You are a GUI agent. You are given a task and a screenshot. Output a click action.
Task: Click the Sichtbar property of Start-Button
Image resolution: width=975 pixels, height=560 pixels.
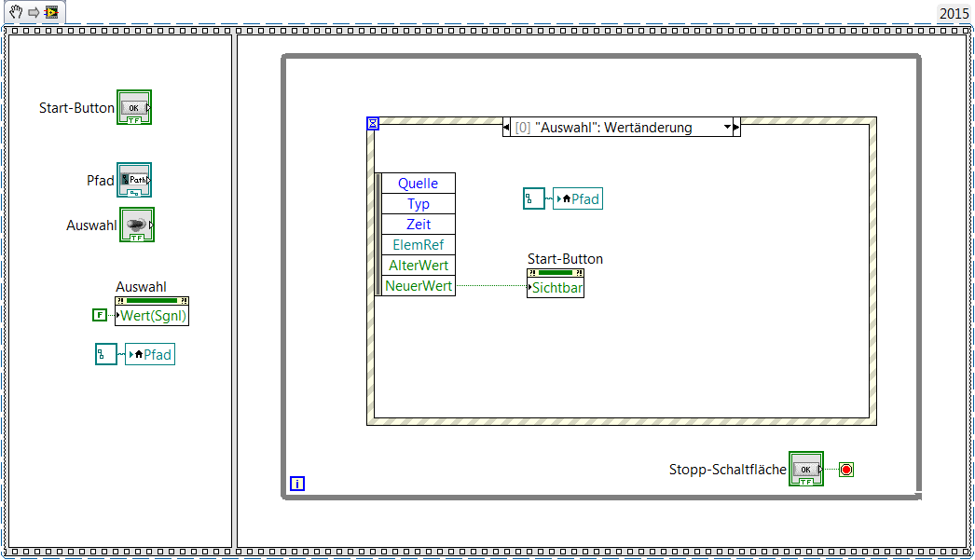556,288
